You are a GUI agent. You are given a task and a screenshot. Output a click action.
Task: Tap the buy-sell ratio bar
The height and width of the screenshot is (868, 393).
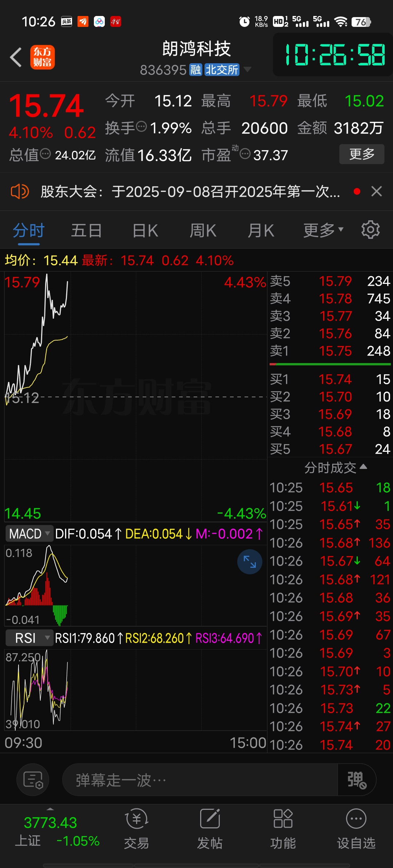(x=330, y=364)
